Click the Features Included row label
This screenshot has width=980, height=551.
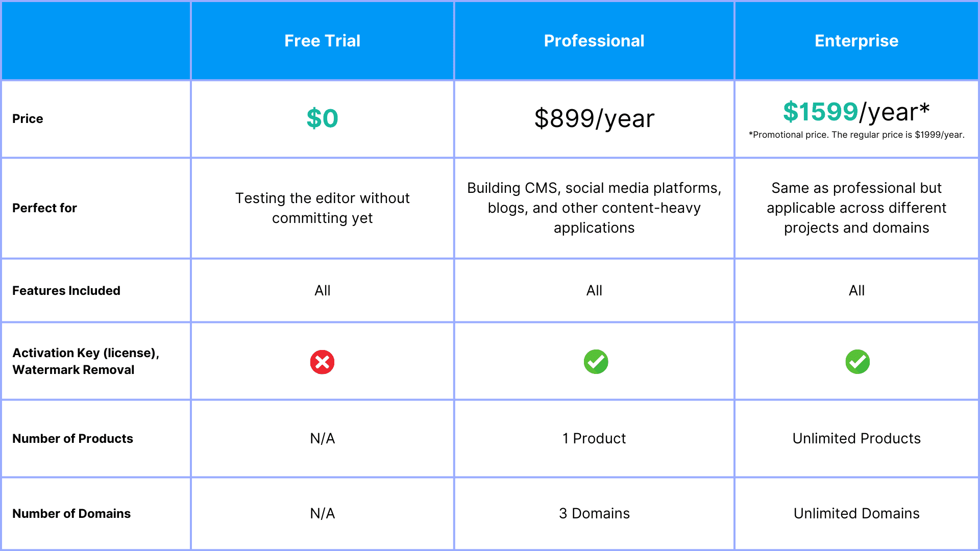click(66, 291)
